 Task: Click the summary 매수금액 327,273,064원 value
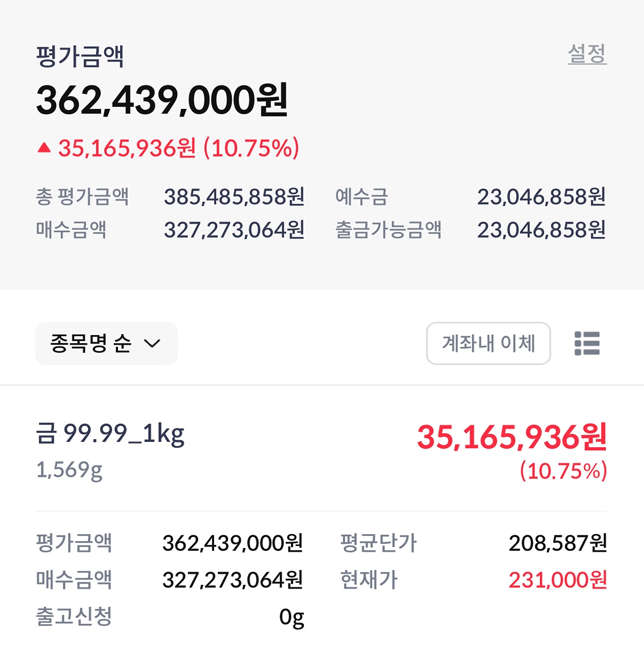point(234,230)
